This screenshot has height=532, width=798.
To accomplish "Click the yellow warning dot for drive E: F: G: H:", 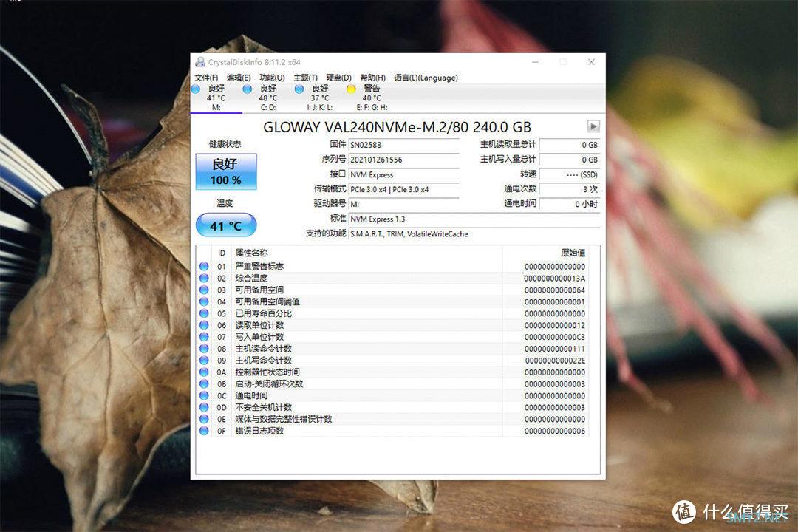I will [351, 89].
